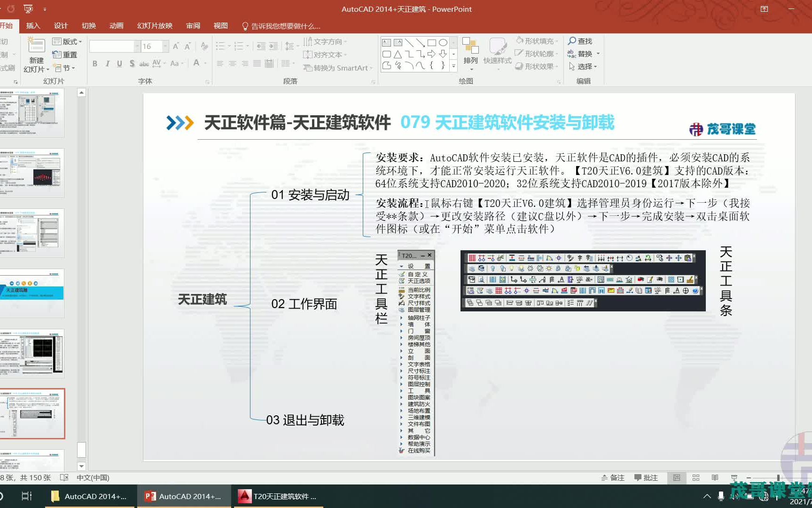Open the 排列 arrange tool
Screen dimensions: 812x508
pyautogui.click(x=470, y=54)
